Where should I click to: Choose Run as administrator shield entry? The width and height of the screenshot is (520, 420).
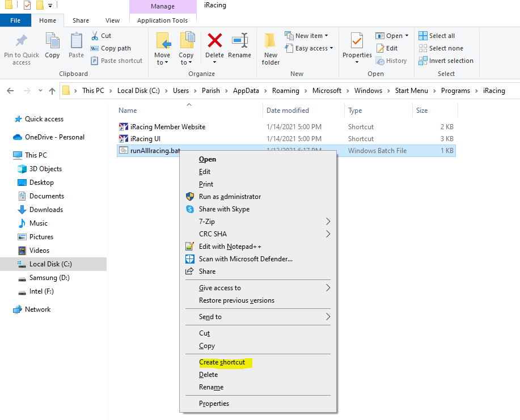[x=258, y=197]
